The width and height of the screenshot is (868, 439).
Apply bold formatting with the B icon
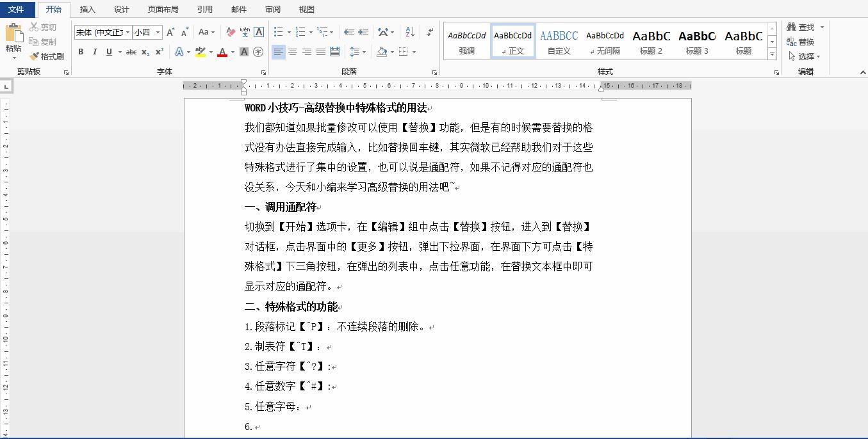(81, 52)
